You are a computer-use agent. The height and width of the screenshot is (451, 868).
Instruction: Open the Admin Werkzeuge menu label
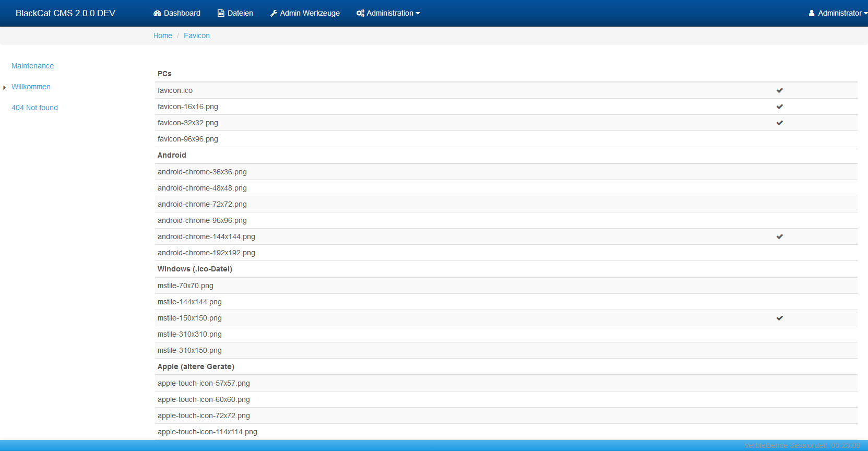[310, 13]
